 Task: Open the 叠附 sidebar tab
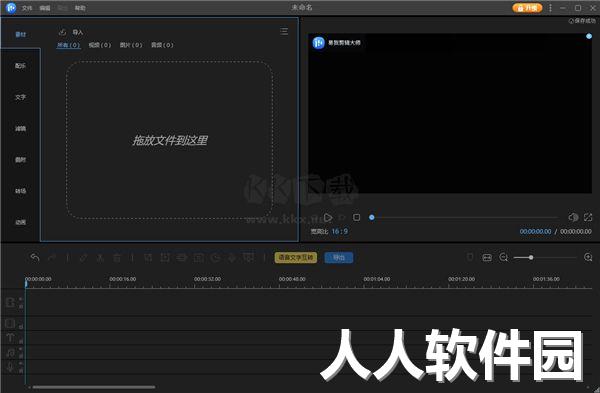click(x=20, y=160)
